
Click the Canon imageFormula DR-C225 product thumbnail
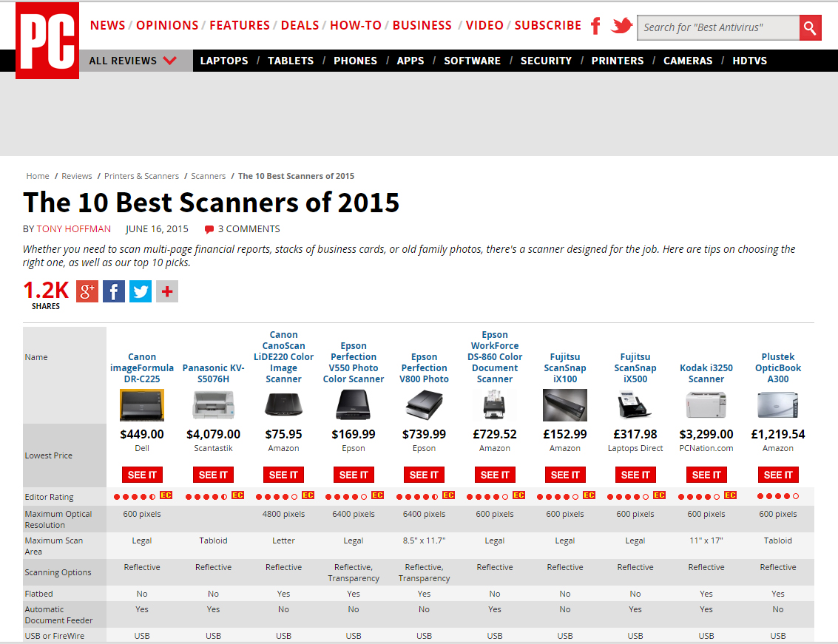[x=141, y=405]
